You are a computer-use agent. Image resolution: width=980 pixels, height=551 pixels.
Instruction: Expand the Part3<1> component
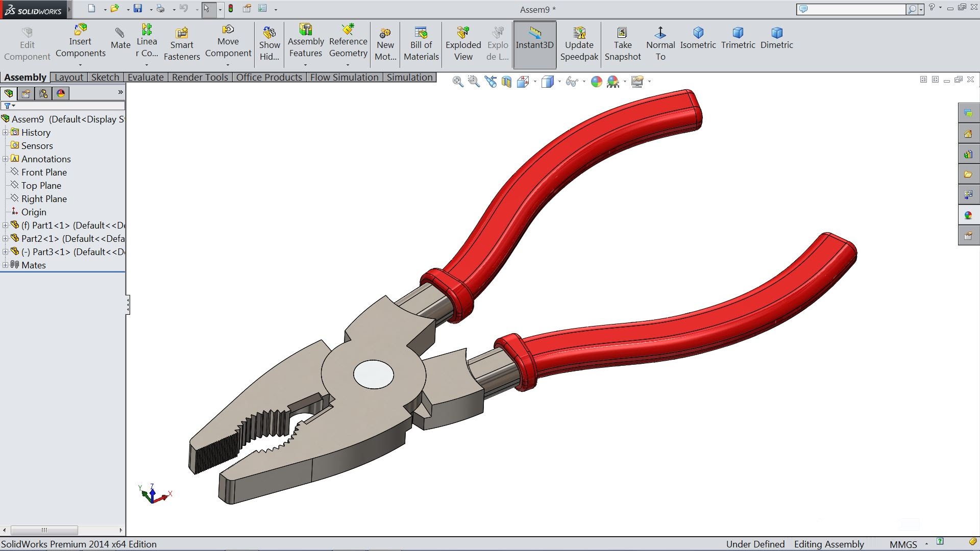(6, 252)
